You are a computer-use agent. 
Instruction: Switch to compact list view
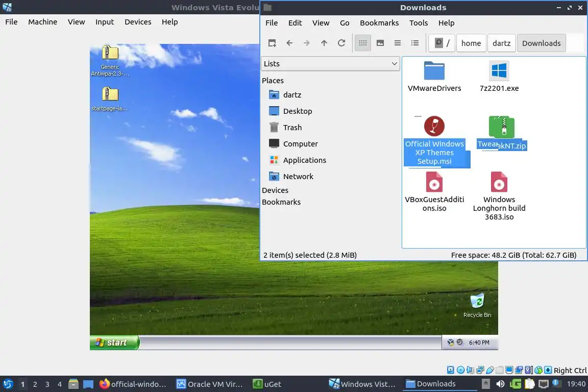coord(398,43)
